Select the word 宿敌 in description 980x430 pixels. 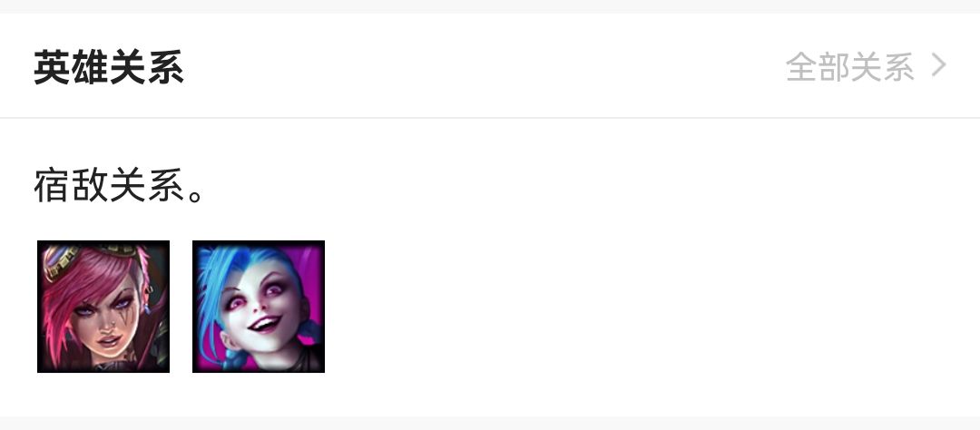tap(72, 185)
